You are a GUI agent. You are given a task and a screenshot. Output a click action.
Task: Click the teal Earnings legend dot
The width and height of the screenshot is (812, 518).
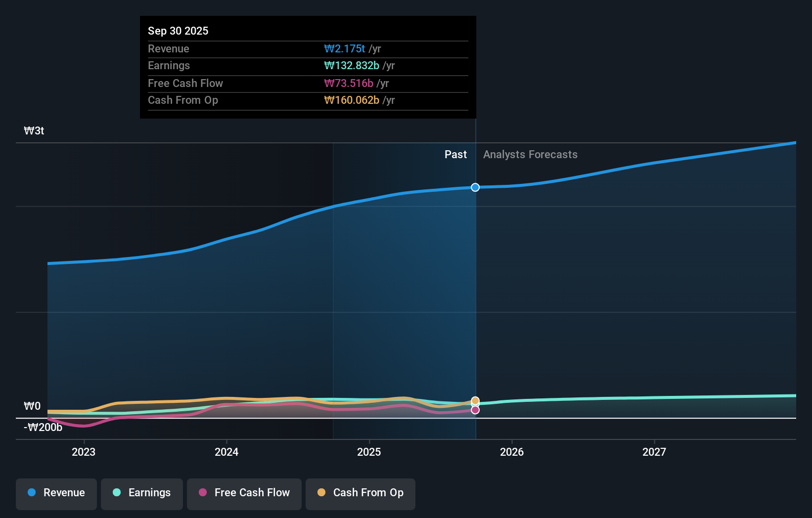pyautogui.click(x=116, y=493)
